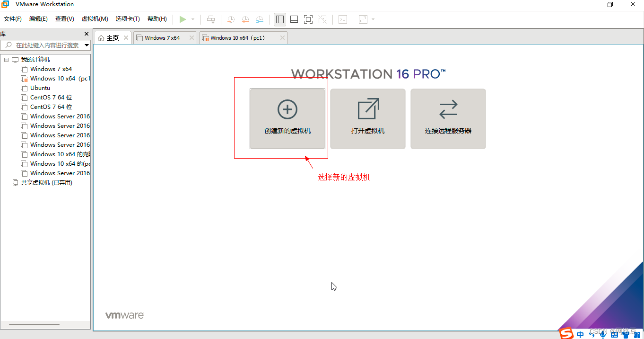The width and height of the screenshot is (644, 339).
Task: Open the power options dropdown next to the play button
Action: pyautogui.click(x=193, y=19)
